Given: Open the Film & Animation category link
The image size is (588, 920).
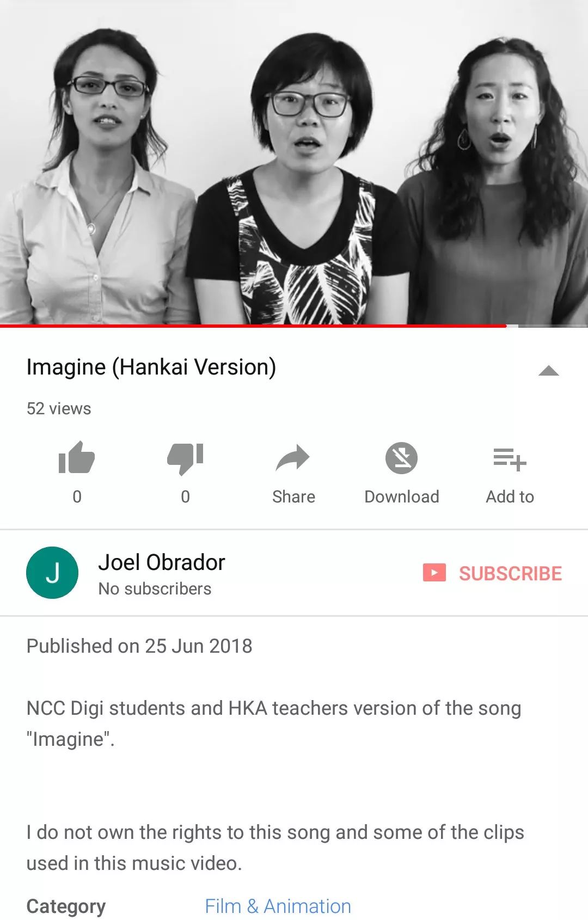Looking at the screenshot, I should pyautogui.click(x=278, y=906).
